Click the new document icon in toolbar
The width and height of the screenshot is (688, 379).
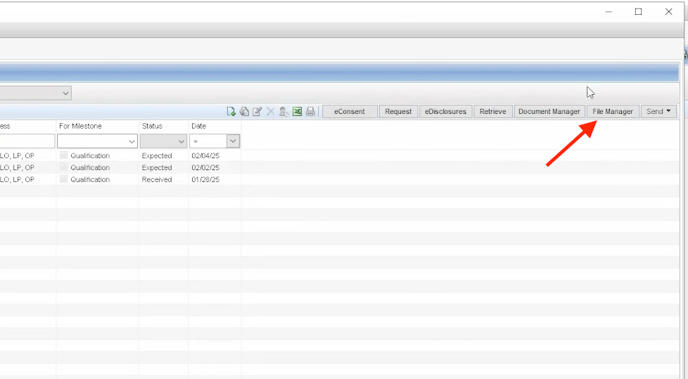click(x=231, y=111)
